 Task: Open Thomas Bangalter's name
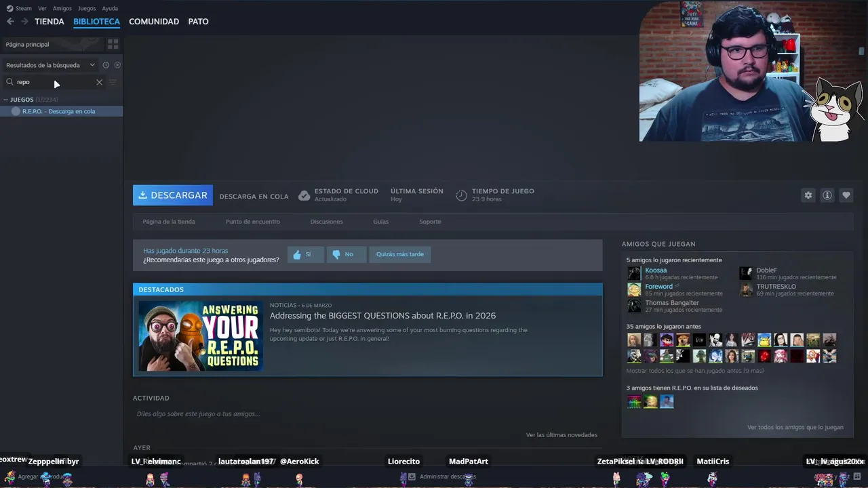[672, 303]
